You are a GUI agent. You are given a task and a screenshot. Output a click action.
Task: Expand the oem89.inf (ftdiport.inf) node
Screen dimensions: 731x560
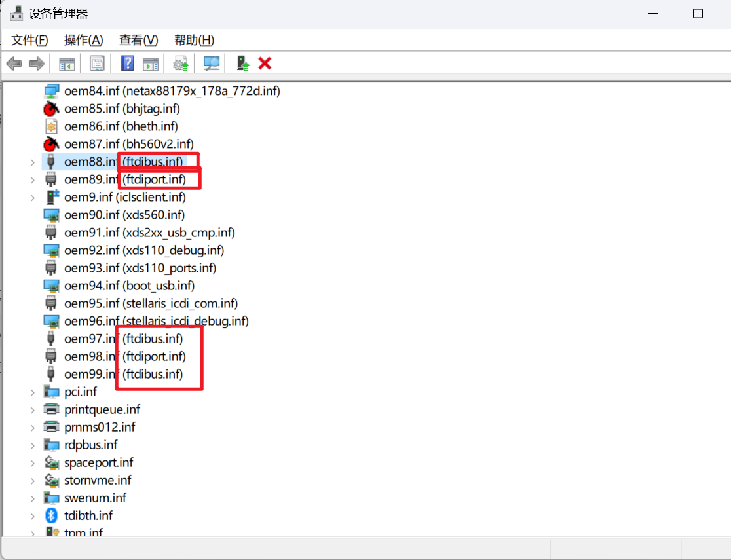(33, 180)
